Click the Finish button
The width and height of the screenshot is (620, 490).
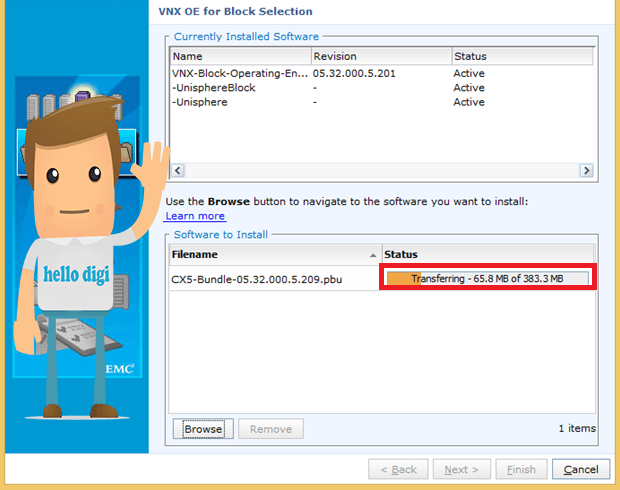pyautogui.click(x=521, y=469)
